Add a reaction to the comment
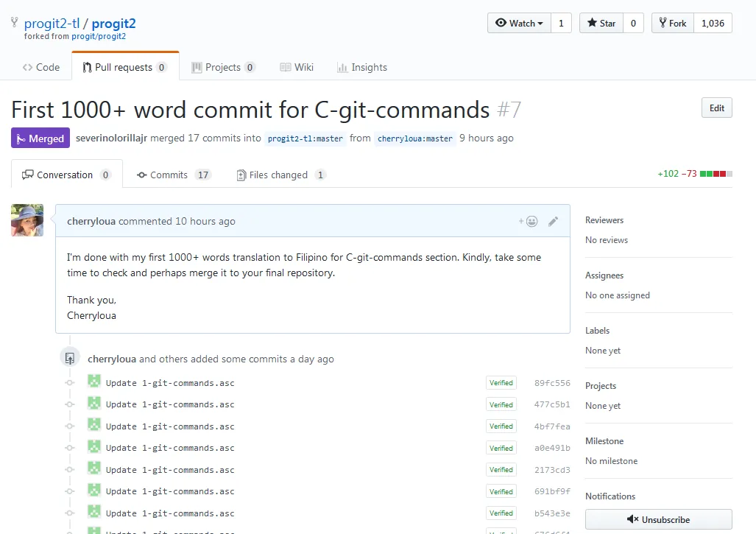The height and width of the screenshot is (534, 756). tap(529, 222)
